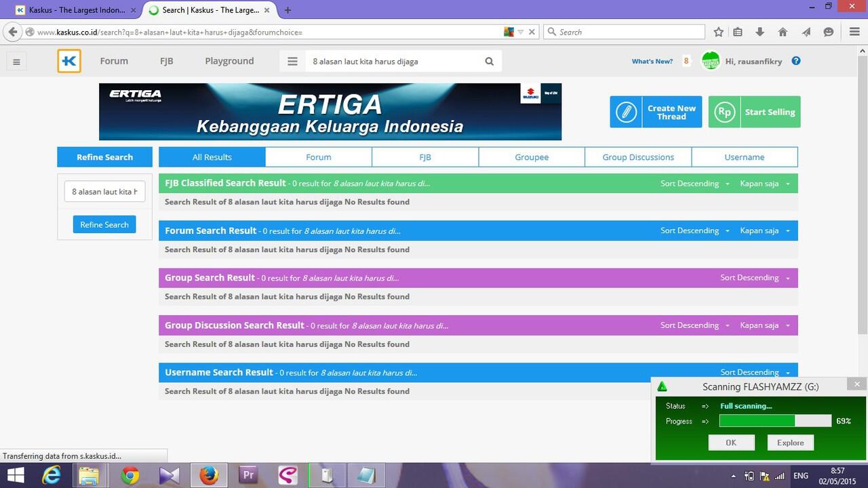Open Sort Descending dropdown in Group Search

pyautogui.click(x=754, y=278)
